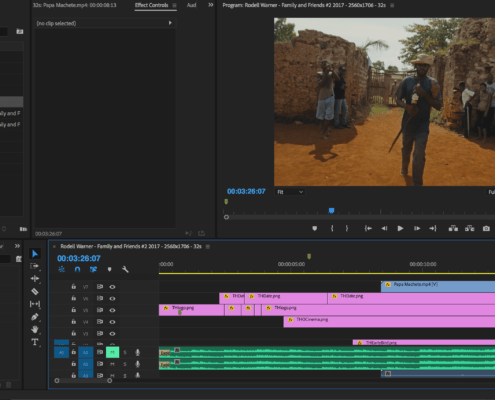Show more source panel tabs chevrons
Screen dimensions: 495x400
(211, 5)
